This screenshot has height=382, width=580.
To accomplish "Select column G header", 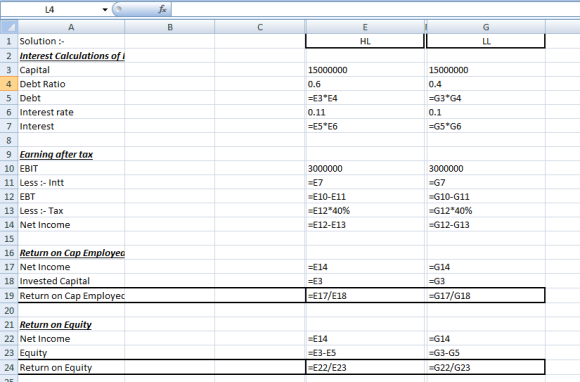I will [486, 27].
